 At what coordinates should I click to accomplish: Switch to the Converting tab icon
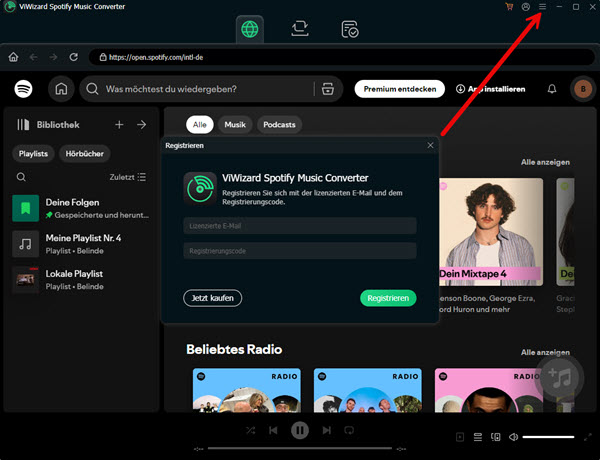coord(300,30)
